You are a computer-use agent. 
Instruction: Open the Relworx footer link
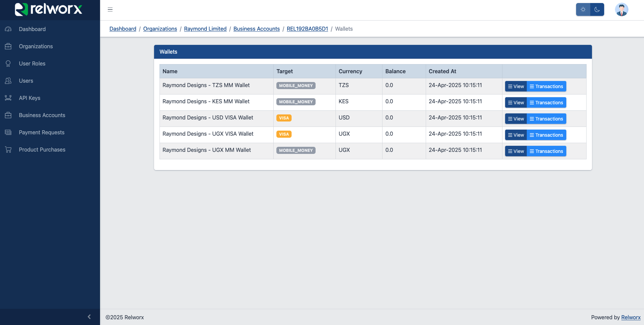631,317
